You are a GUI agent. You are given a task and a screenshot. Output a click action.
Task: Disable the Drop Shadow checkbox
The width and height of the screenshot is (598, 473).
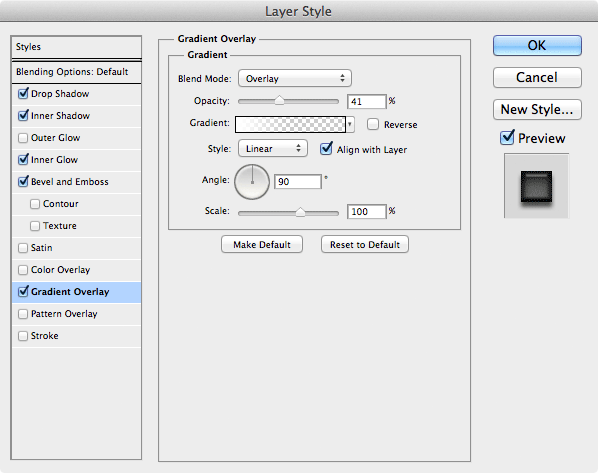coord(23,93)
